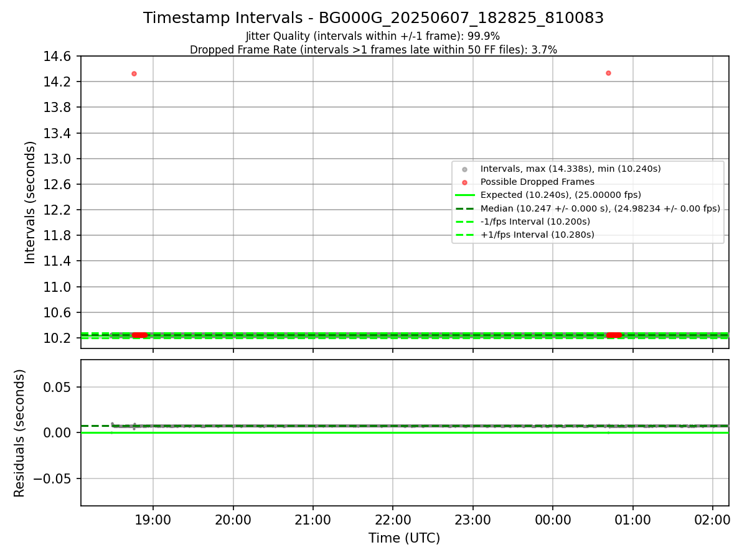Click legend entry '+1/fps Interval (10.280s)'

537,235
